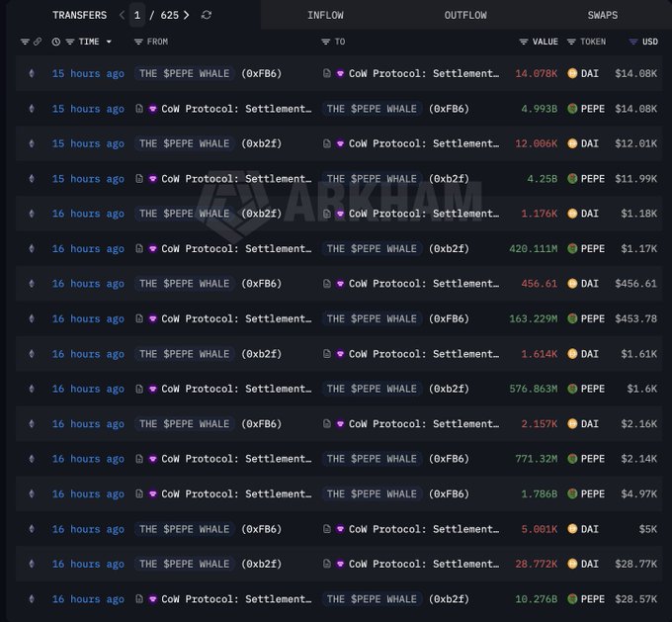Open the TOKEN column filter
This screenshot has width=672, height=622.
pos(571,42)
